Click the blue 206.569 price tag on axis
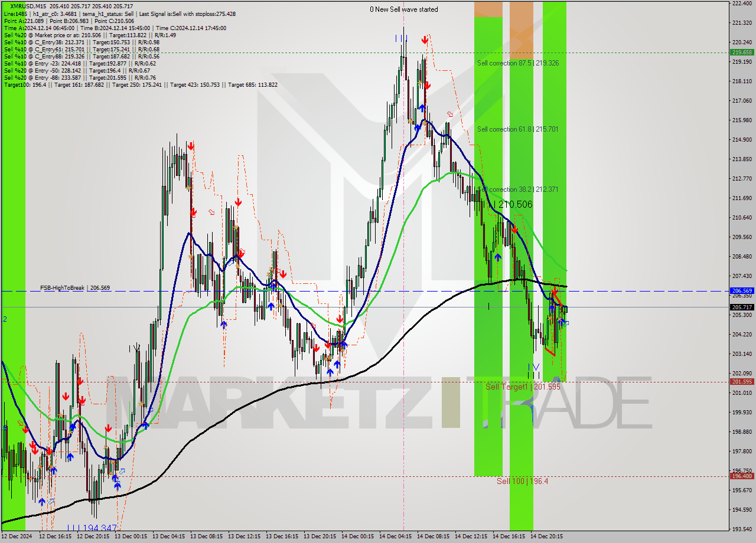This screenshot has height=543, width=756. 742,291
